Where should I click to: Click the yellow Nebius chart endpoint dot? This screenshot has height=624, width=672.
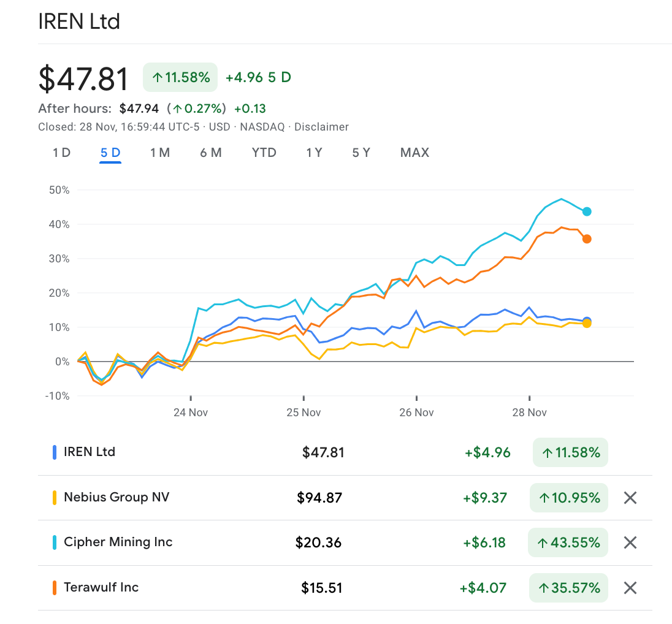587,323
